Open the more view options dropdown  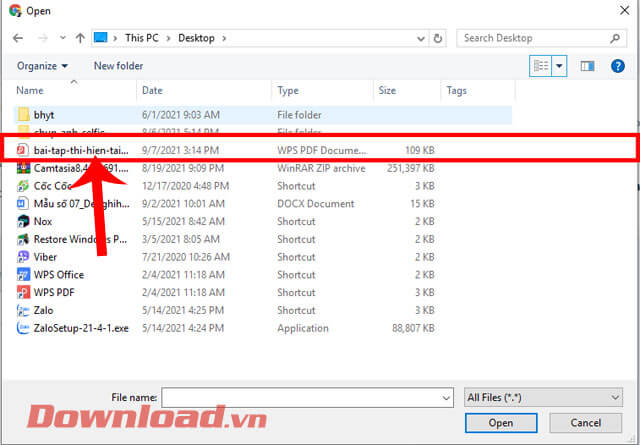point(560,66)
